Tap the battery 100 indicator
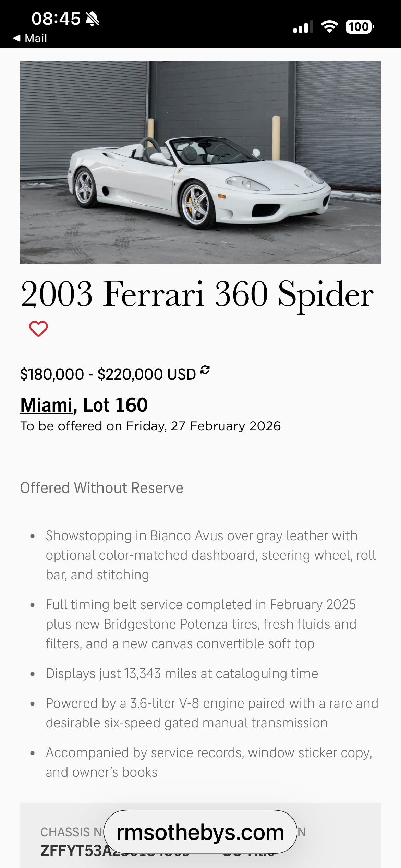401x868 pixels. (x=359, y=27)
